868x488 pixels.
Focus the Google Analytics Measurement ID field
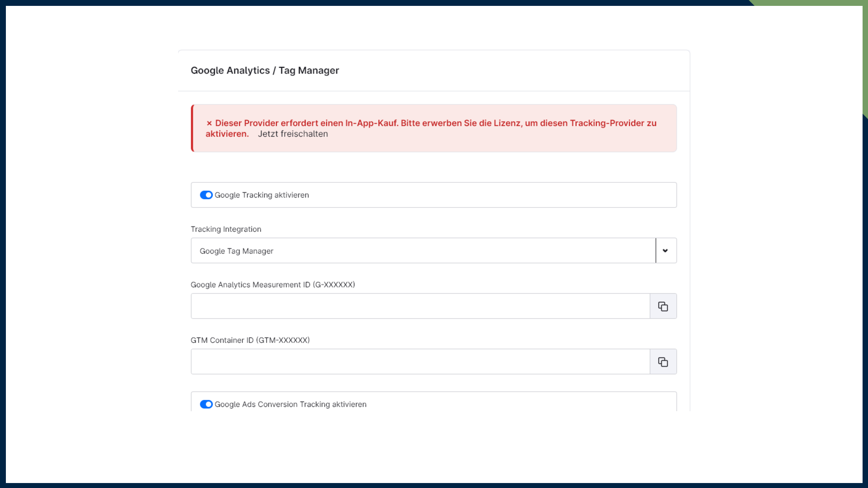click(420, 306)
